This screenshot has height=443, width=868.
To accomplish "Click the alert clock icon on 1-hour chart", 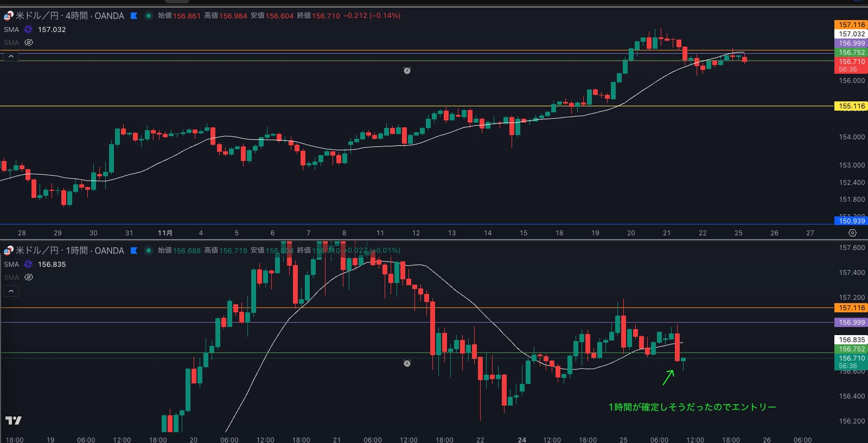I will [x=407, y=363].
